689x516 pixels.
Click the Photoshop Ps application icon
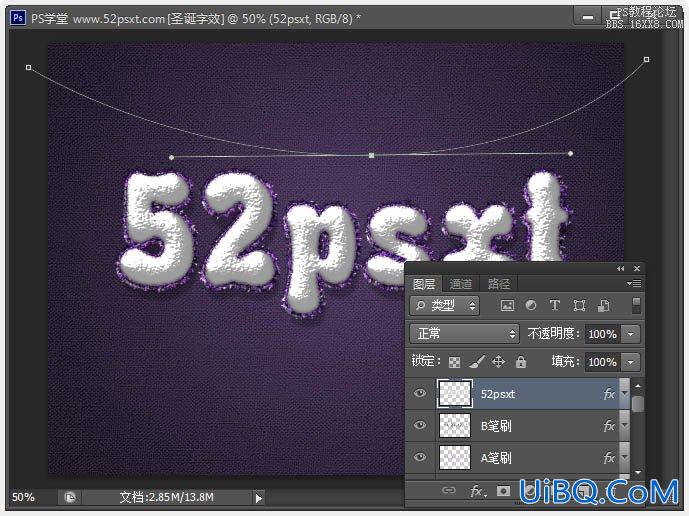pyautogui.click(x=18, y=18)
